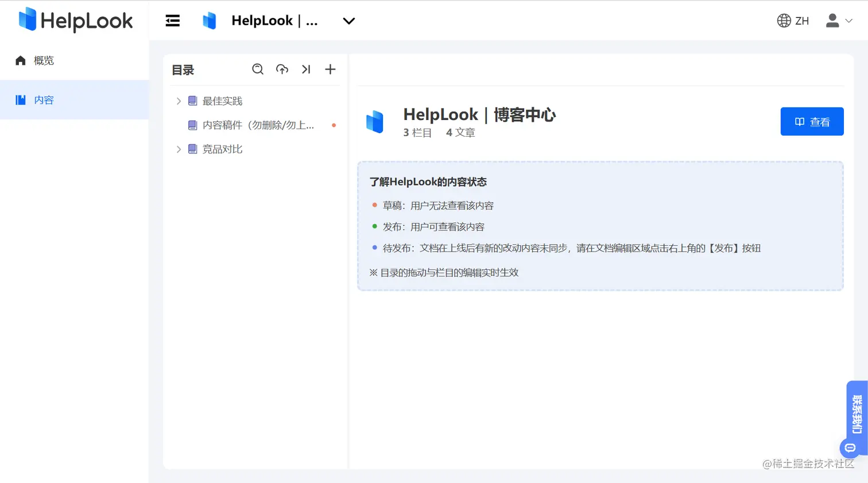Click the 内容 sidebar icon
868x483 pixels.
pos(21,100)
